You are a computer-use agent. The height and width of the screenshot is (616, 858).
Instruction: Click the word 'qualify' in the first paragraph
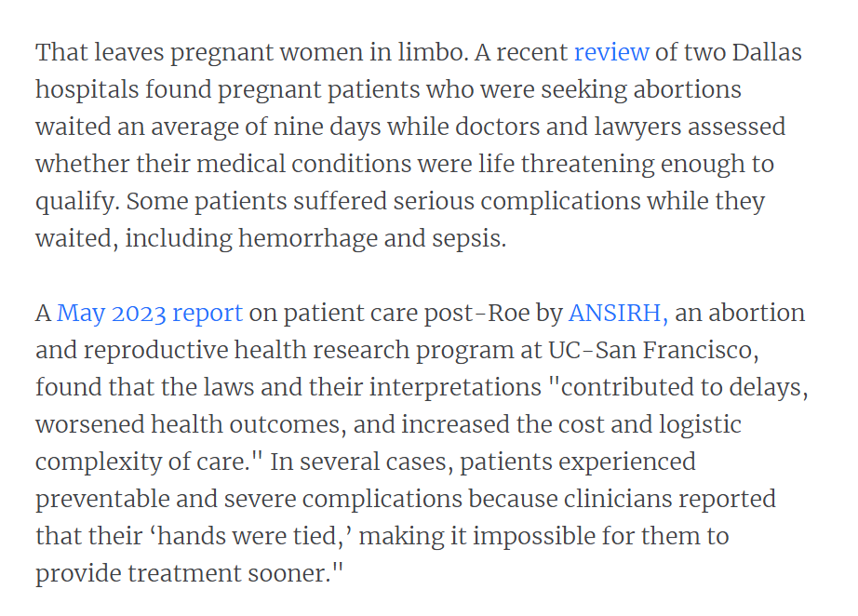(75, 202)
